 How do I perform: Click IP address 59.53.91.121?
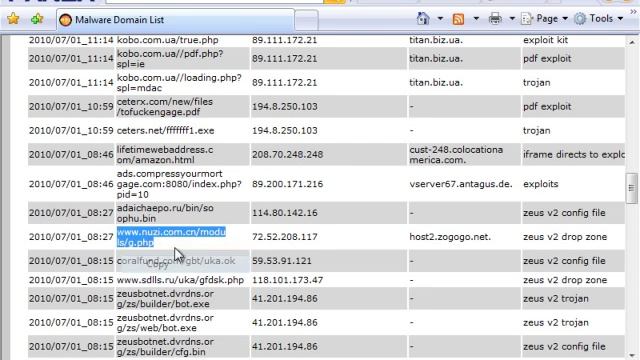[282, 261]
